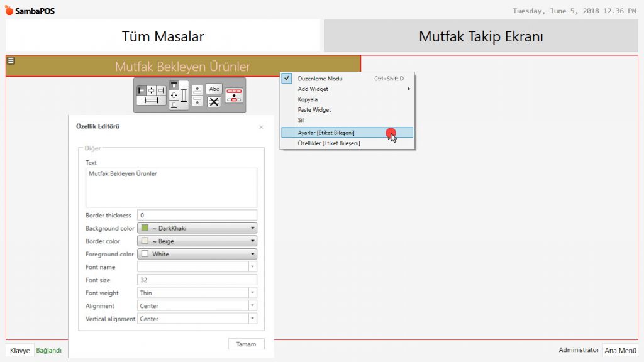Expand the Font weight Thin dropdown

tap(252, 293)
